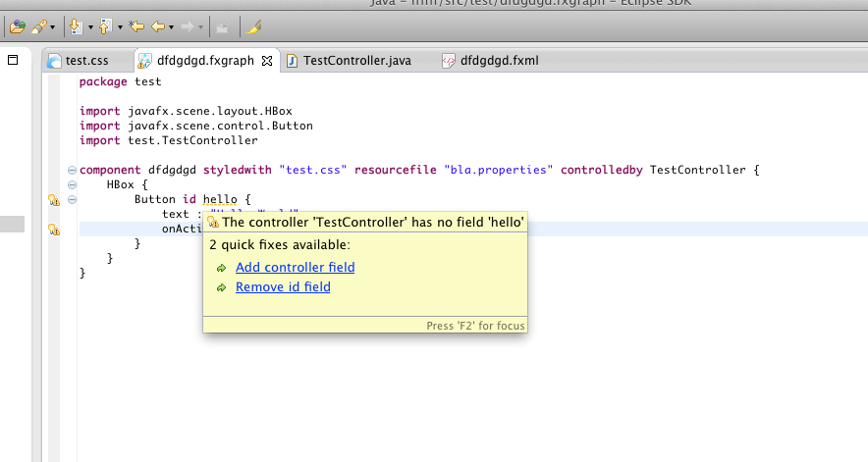The width and height of the screenshot is (868, 462).
Task: Open the Search icon dropdown arrow
Action: pyautogui.click(x=52, y=26)
